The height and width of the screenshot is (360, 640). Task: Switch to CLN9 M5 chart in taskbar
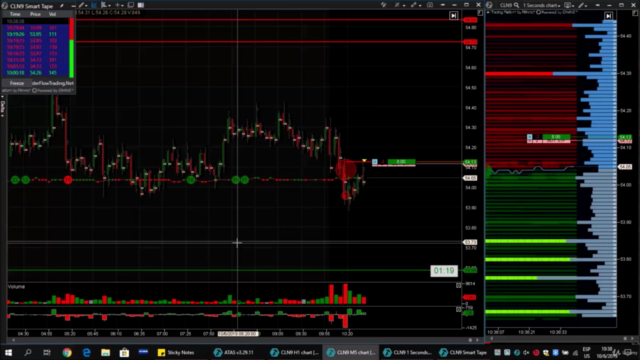(350, 352)
